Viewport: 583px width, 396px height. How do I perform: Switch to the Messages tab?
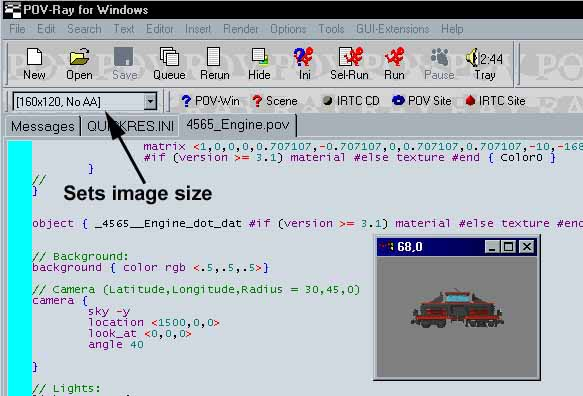43,126
